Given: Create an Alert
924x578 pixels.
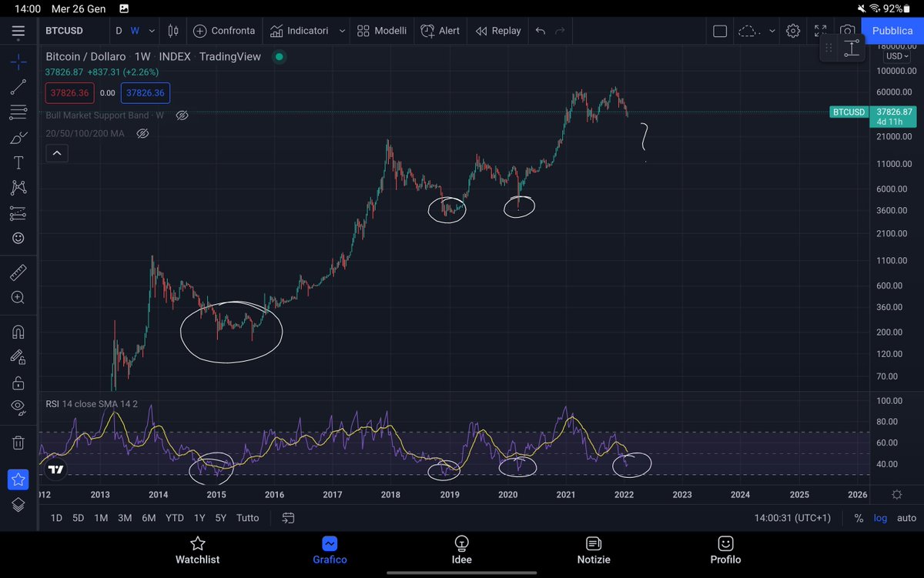Looking at the screenshot, I should pos(440,31).
